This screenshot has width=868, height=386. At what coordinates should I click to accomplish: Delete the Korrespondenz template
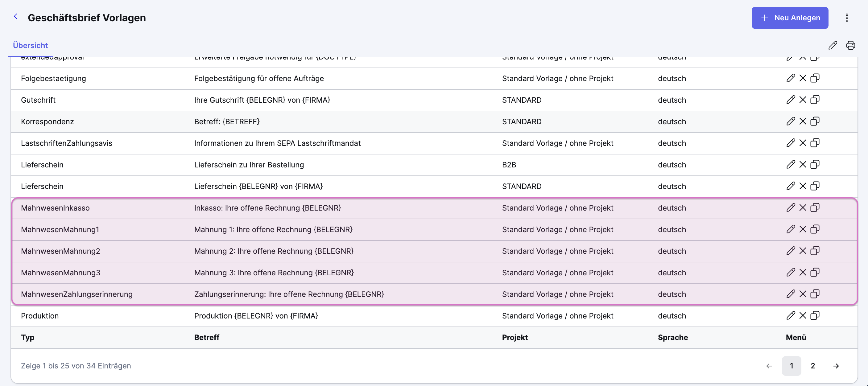click(x=803, y=121)
